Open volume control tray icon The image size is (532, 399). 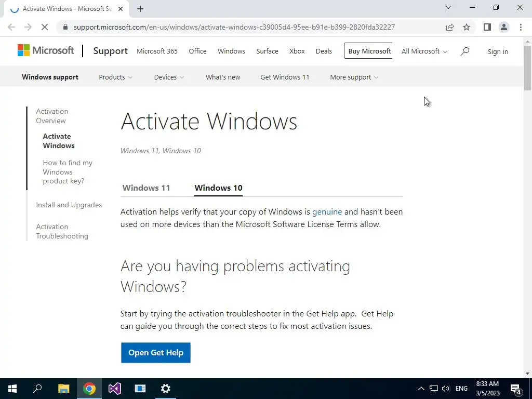(x=446, y=389)
